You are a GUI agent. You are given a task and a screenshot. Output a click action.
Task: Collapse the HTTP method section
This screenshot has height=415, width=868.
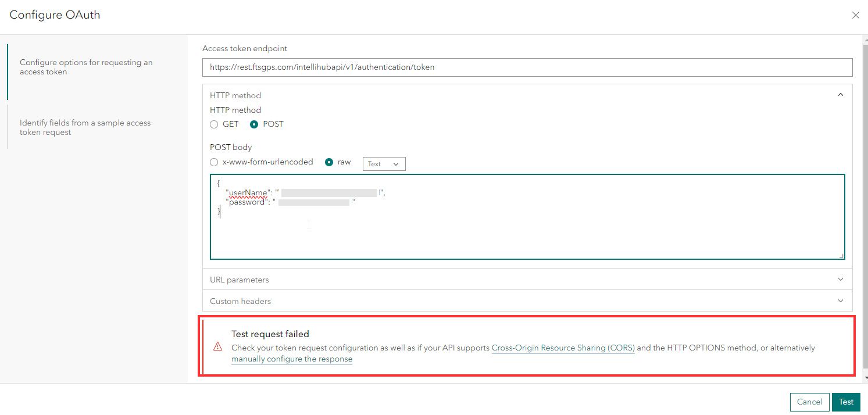point(841,95)
